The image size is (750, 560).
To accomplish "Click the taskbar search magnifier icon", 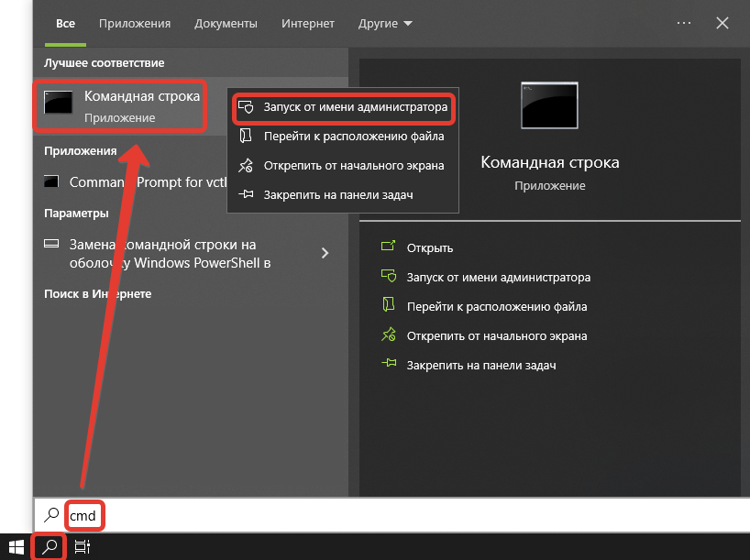I will click(49, 546).
